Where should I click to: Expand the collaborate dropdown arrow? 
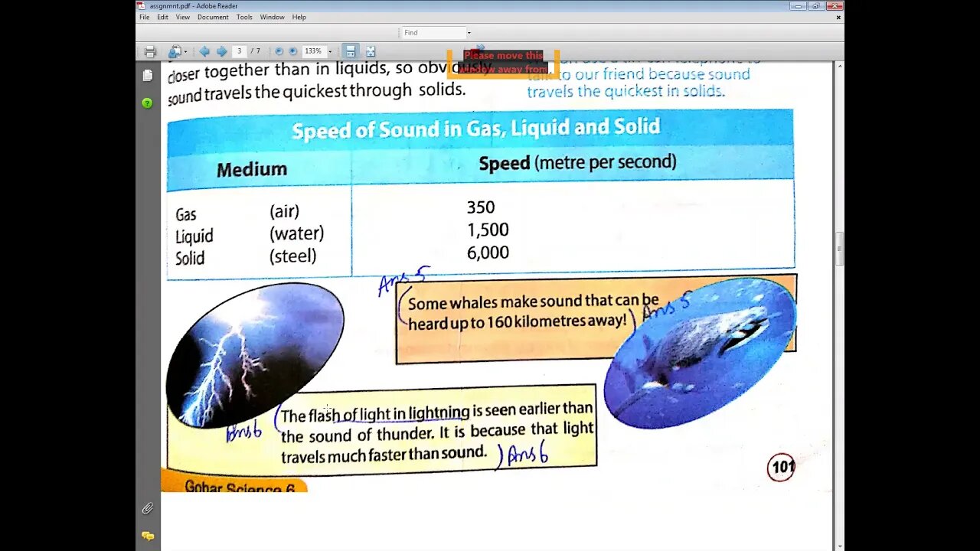pos(185,52)
